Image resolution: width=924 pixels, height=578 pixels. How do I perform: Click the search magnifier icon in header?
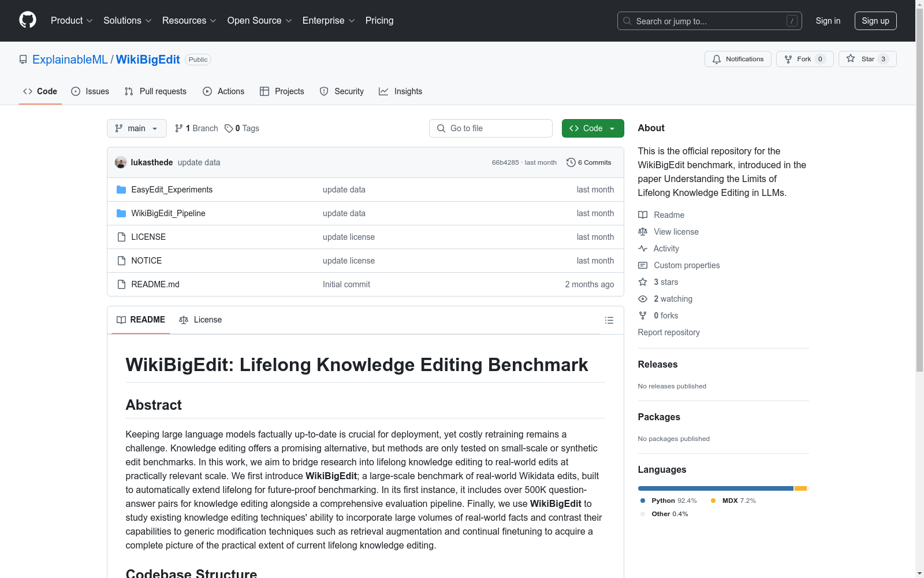(627, 21)
